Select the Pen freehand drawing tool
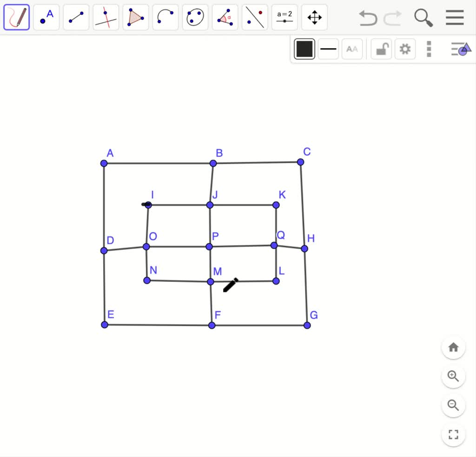476x457 pixels. (x=17, y=18)
